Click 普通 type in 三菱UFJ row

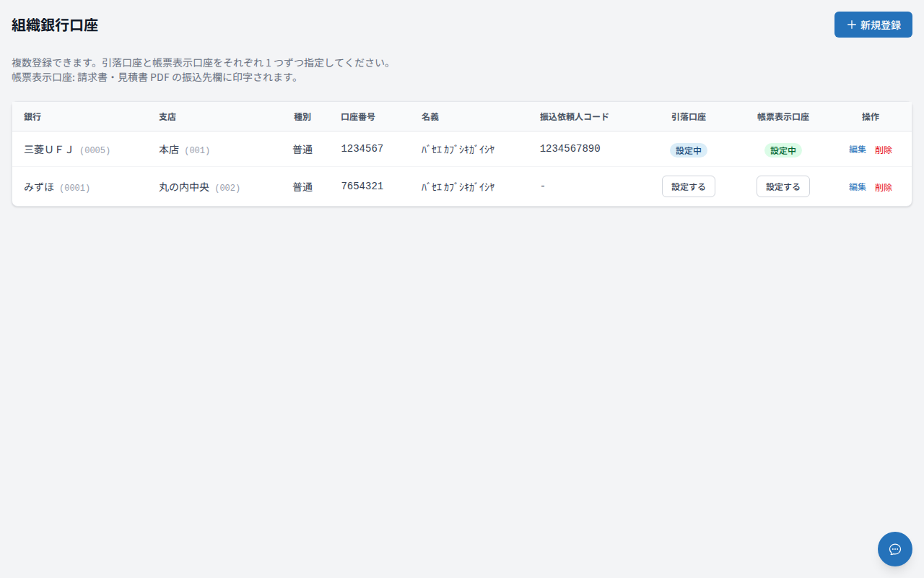pos(302,150)
